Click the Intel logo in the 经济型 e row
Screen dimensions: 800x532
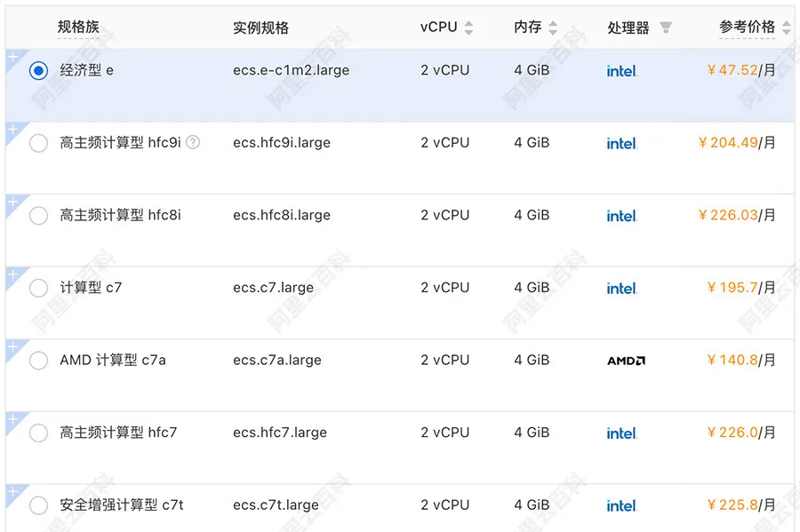pos(621,71)
